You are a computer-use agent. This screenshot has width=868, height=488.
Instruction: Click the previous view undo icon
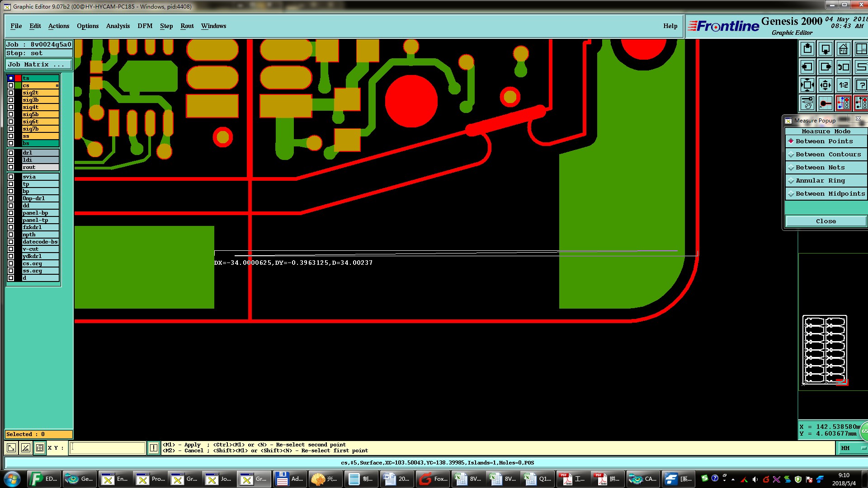coord(843,67)
